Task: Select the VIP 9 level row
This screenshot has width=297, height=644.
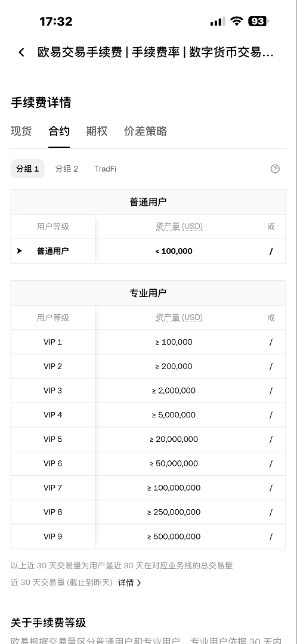Action: click(148, 537)
